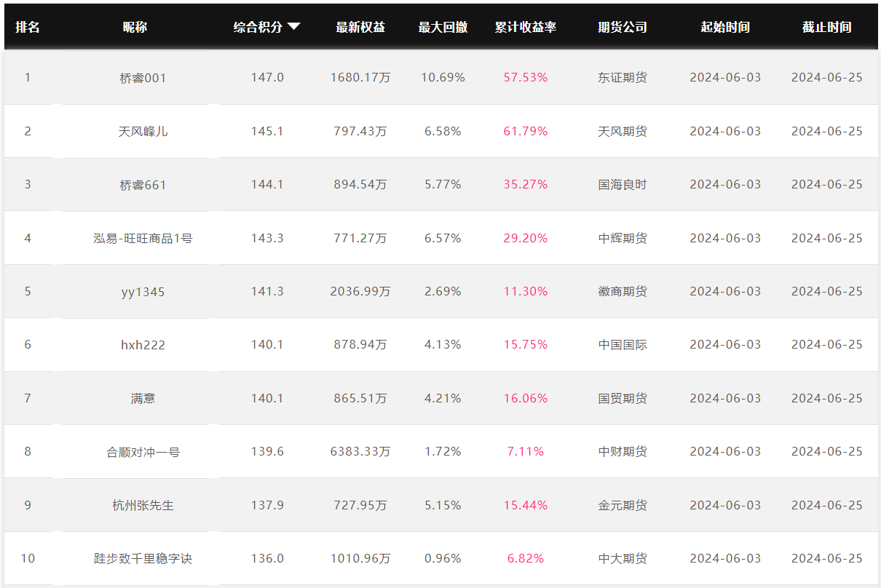Select the score value 137.9

(267, 505)
